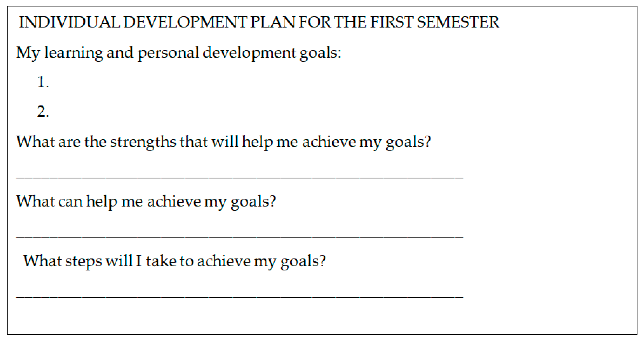The height and width of the screenshot is (343, 644).
Task: Click "goals:" ending the goals heading
Action: point(320,53)
